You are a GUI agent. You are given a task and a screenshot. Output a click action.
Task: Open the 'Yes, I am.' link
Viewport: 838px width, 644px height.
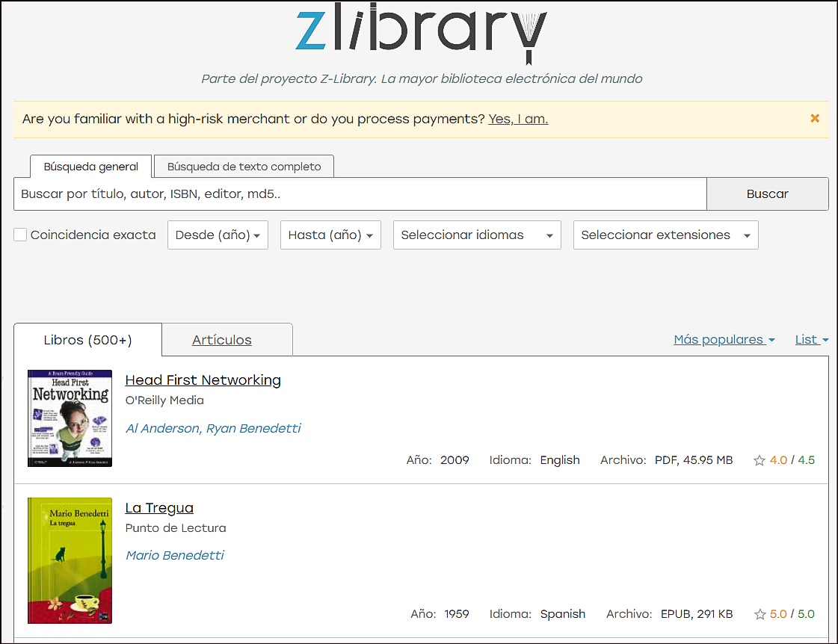tap(518, 119)
